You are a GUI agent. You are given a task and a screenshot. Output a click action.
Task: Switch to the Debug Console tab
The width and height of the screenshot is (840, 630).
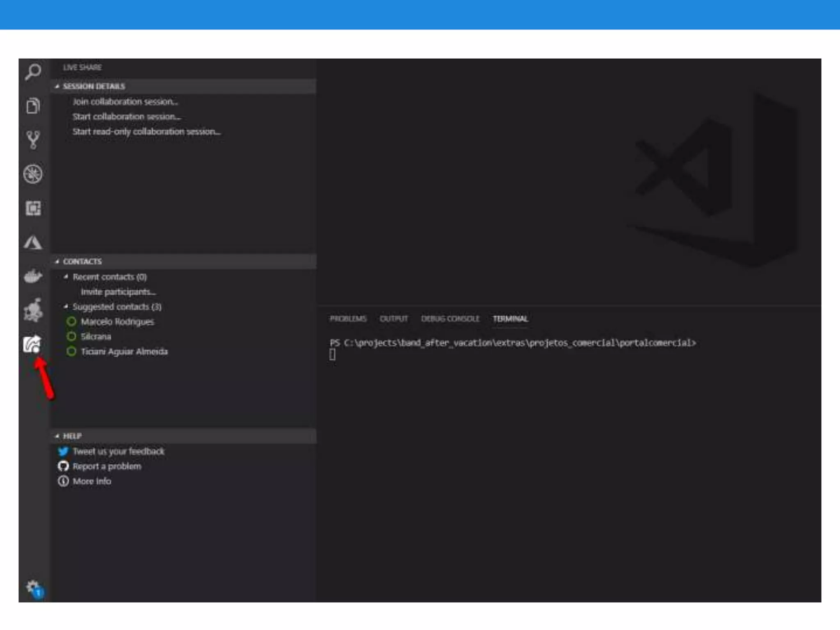(x=450, y=319)
